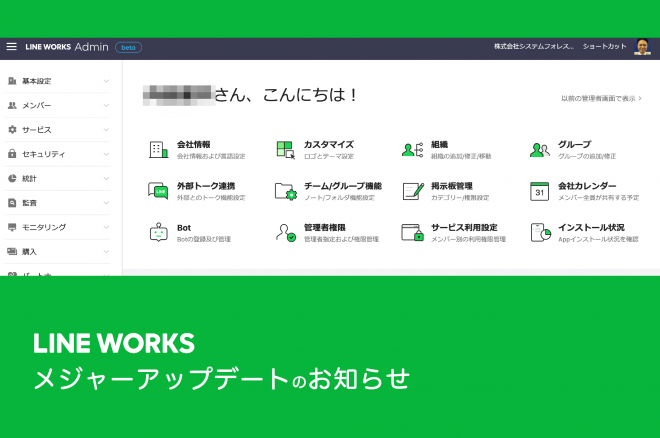Click the 組織 org chart icon
This screenshot has height=438, width=660.
pyautogui.click(x=412, y=149)
